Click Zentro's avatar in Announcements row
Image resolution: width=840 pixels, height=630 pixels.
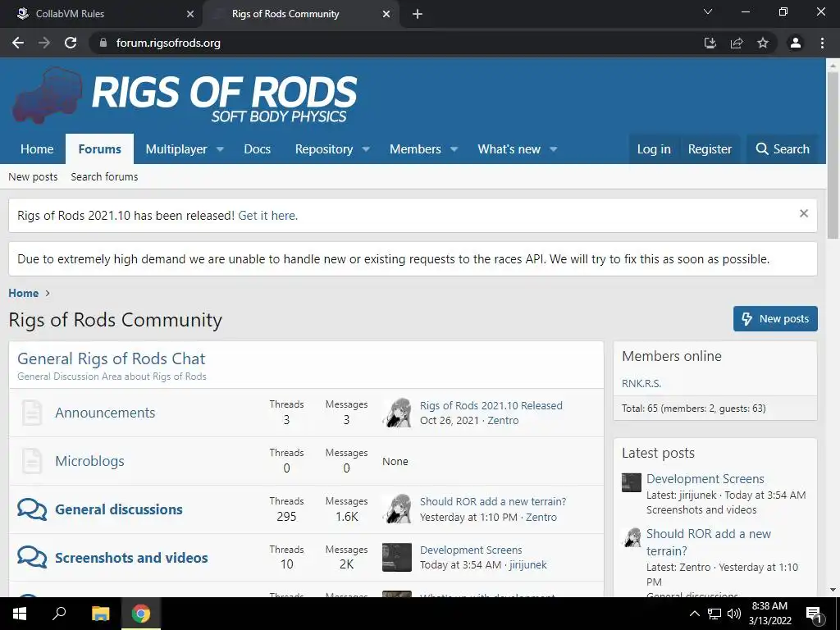point(397,413)
